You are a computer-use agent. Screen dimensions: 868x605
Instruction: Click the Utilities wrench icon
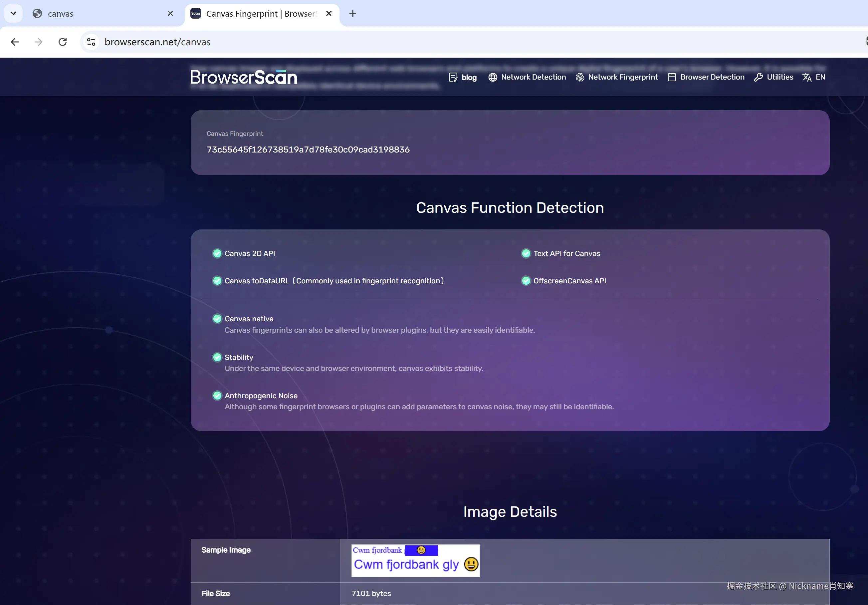(x=758, y=78)
